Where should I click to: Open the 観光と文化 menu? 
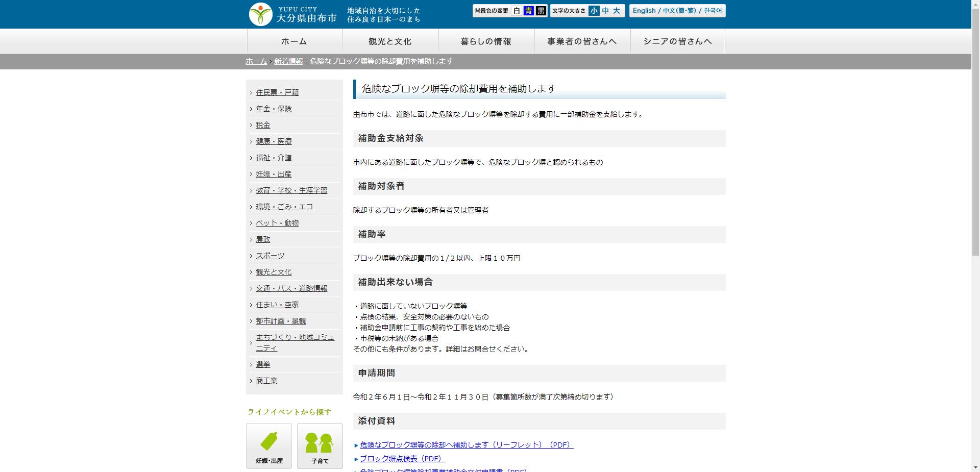point(390,41)
